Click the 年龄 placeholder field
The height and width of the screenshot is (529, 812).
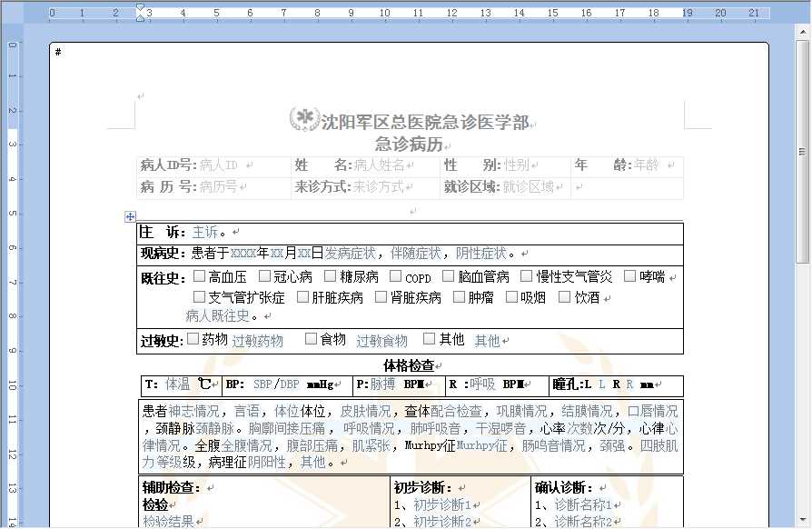pyautogui.click(x=647, y=165)
